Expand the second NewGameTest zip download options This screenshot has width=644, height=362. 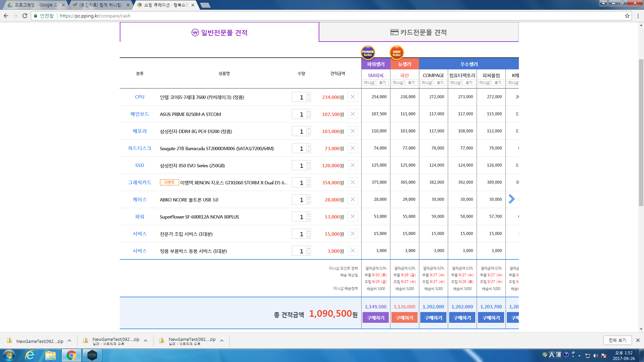tap(146, 341)
